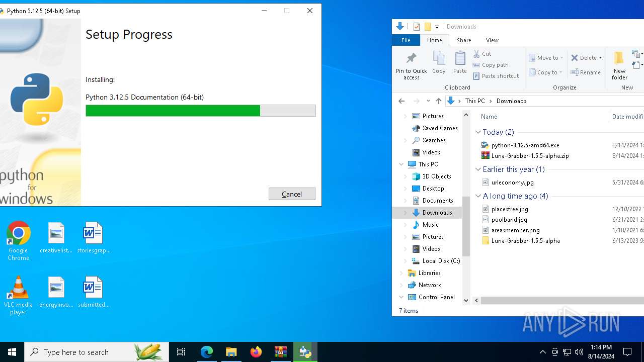The height and width of the screenshot is (362, 644).
Task: Click Pin to Quick access in Explorer
Action: 411,66
